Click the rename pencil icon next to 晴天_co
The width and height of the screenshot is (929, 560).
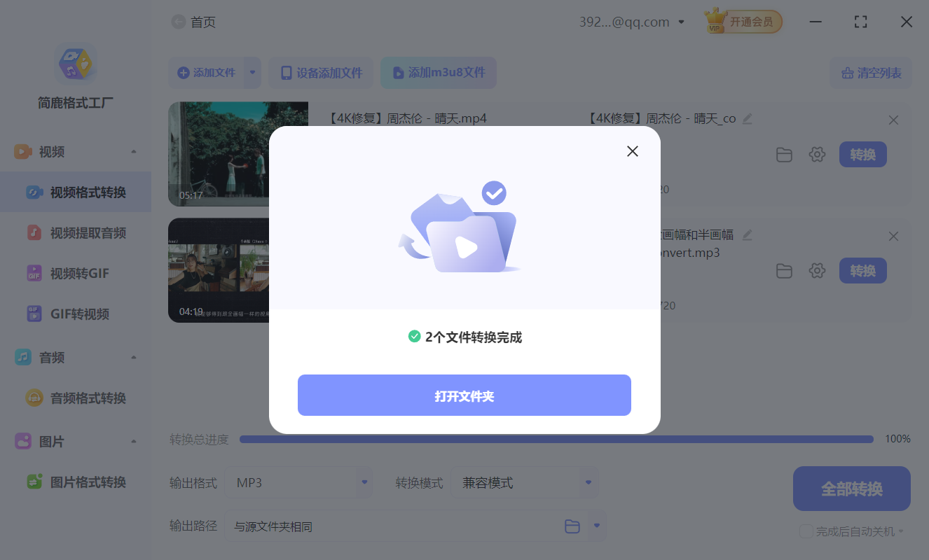point(747,118)
